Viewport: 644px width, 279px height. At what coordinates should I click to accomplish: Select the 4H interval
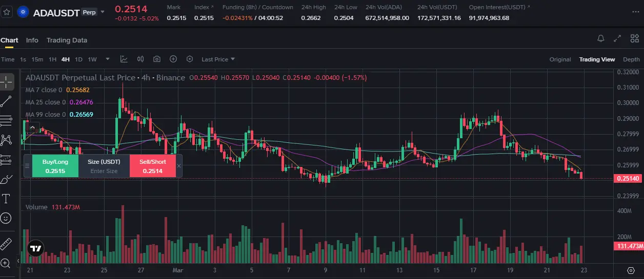click(66, 59)
